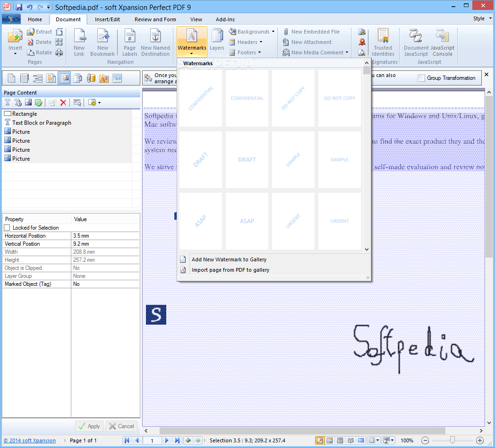This screenshot has height=448, width=495.
Task: Toggle the edit mode button in status bar
Action: pos(319,440)
